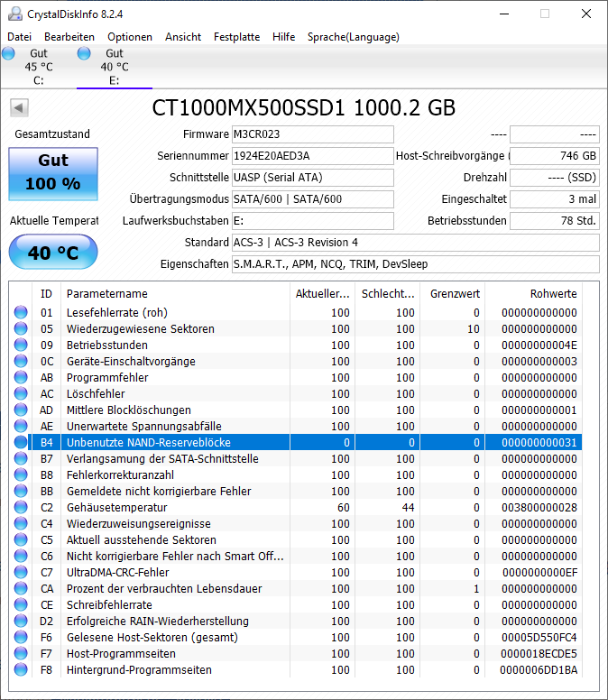Select the Host-Programmseiten row
Image resolution: width=608 pixels, height=700 pixels.
[x=296, y=653]
